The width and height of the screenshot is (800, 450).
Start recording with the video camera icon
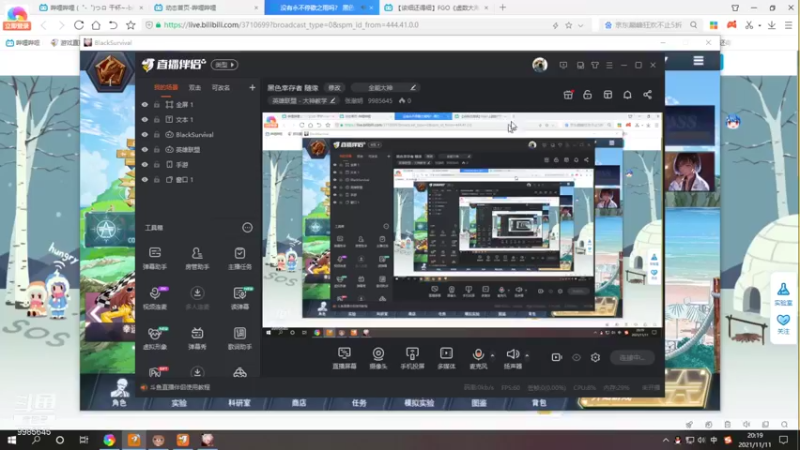(557, 357)
